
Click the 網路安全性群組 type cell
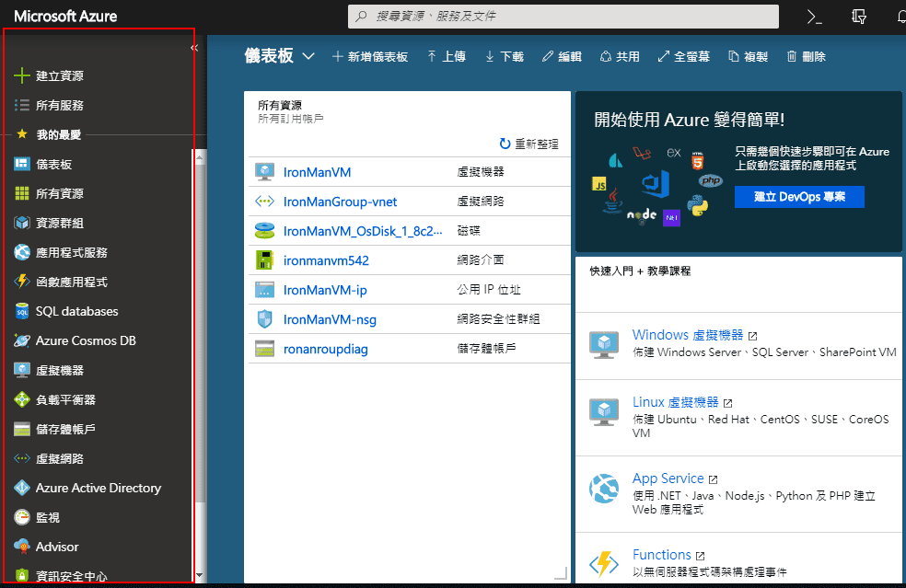point(499,318)
